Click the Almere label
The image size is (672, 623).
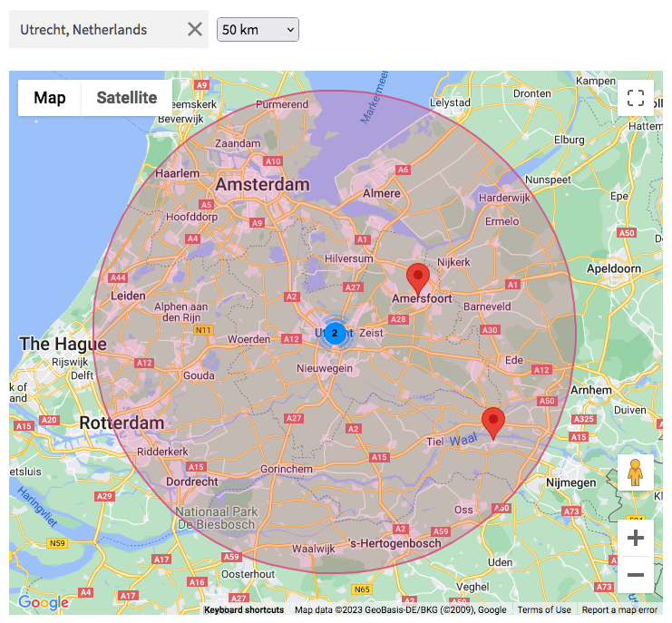[x=382, y=193]
